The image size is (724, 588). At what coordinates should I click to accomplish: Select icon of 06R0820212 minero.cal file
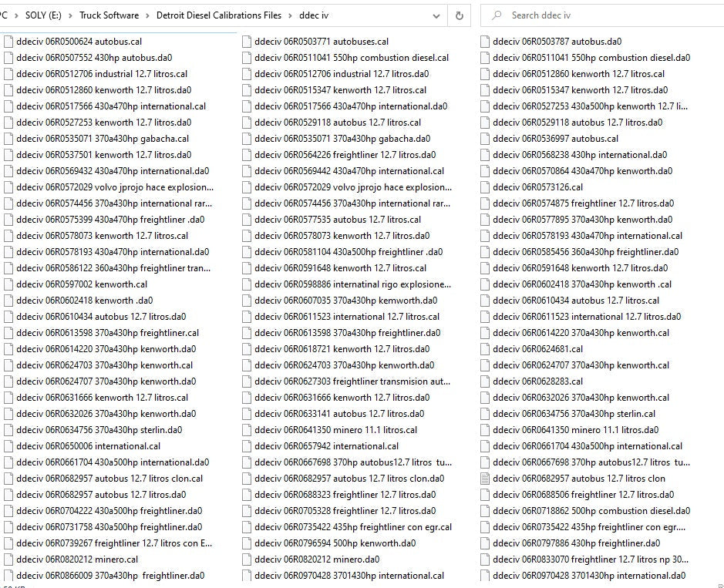(x=8, y=559)
